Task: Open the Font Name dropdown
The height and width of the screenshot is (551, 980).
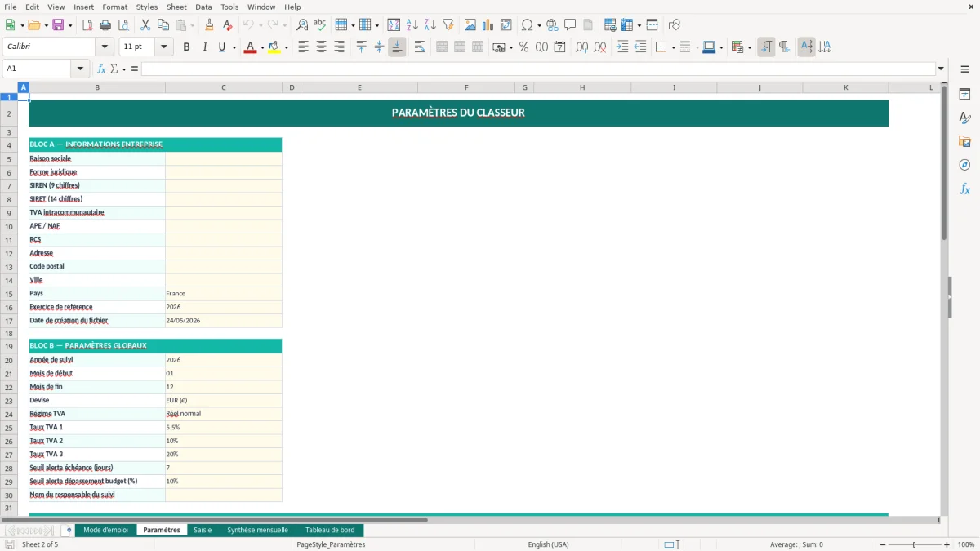Action: coord(105,47)
